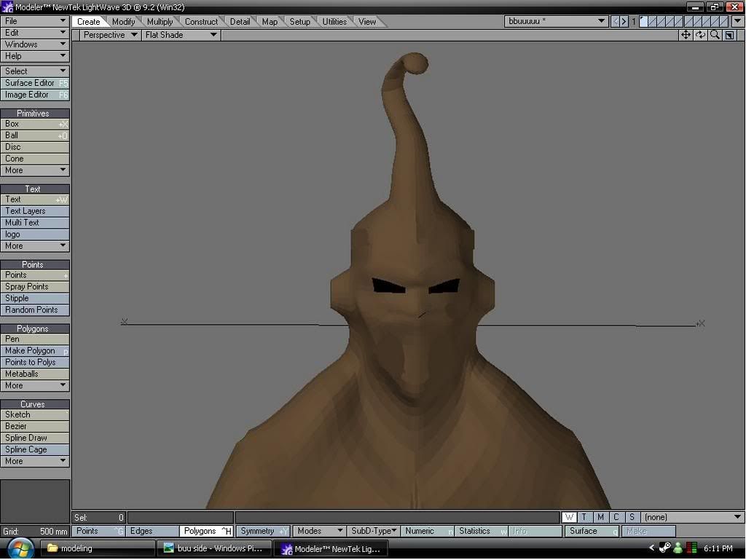Show hidden tray icons arrow
The image size is (746, 560).
coord(651,548)
